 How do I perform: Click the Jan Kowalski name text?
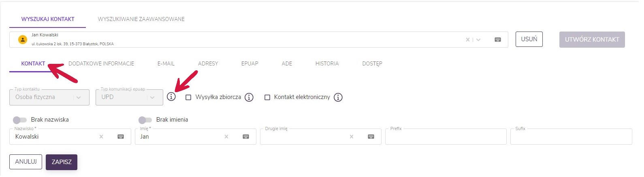coord(45,35)
